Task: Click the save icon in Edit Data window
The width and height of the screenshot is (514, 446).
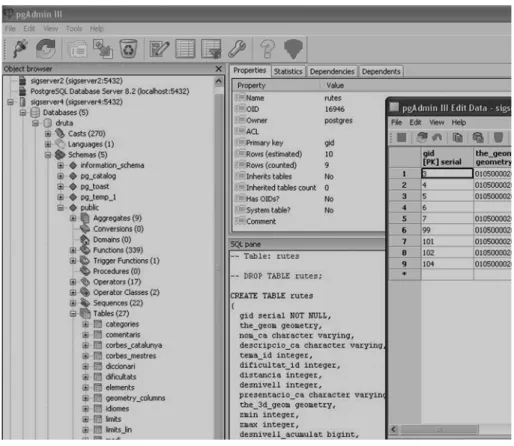Action: [402, 137]
